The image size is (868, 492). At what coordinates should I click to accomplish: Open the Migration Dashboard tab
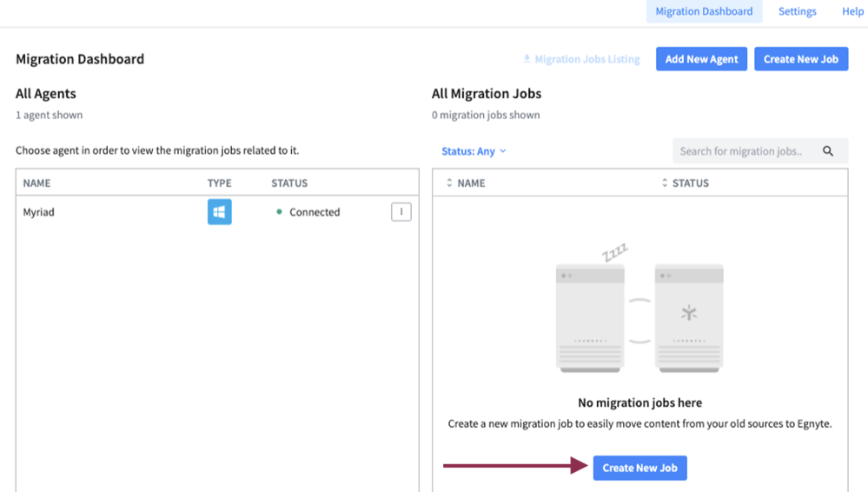[704, 11]
